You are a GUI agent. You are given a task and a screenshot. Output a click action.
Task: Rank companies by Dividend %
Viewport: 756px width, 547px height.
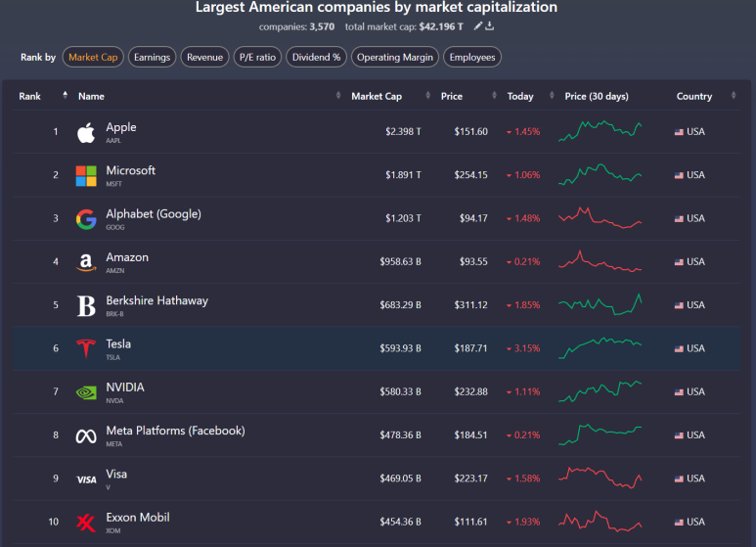point(316,57)
